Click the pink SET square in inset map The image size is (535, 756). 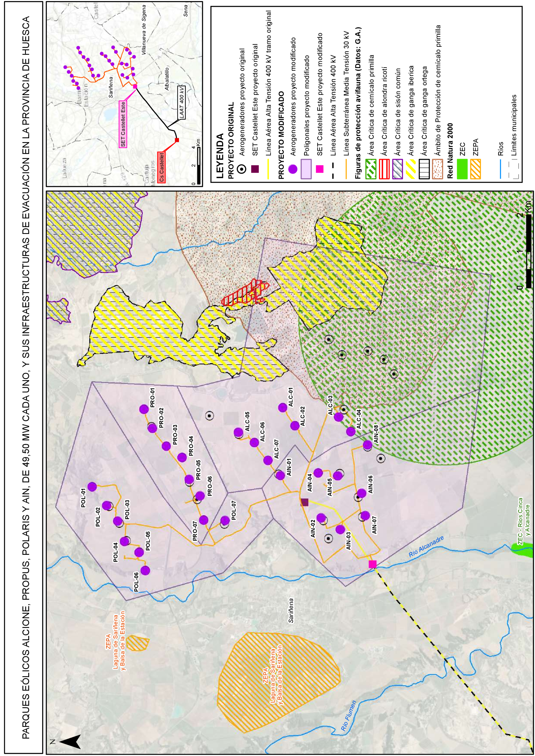click(135, 87)
